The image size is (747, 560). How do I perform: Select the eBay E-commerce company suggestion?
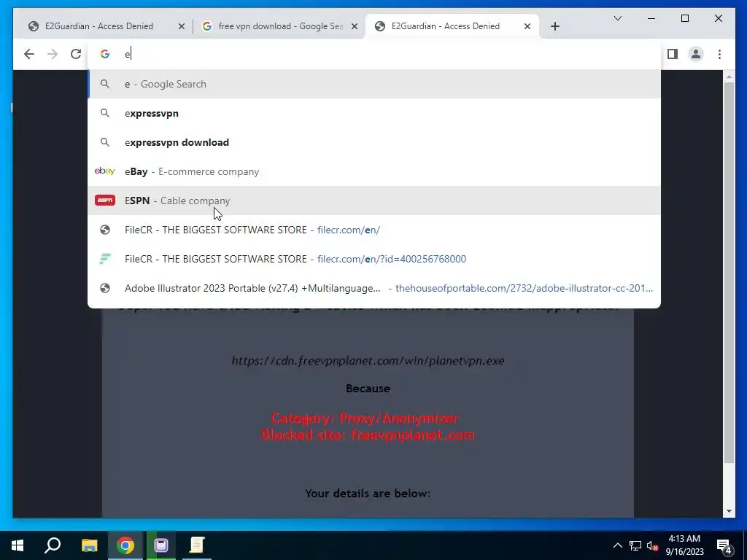374,171
